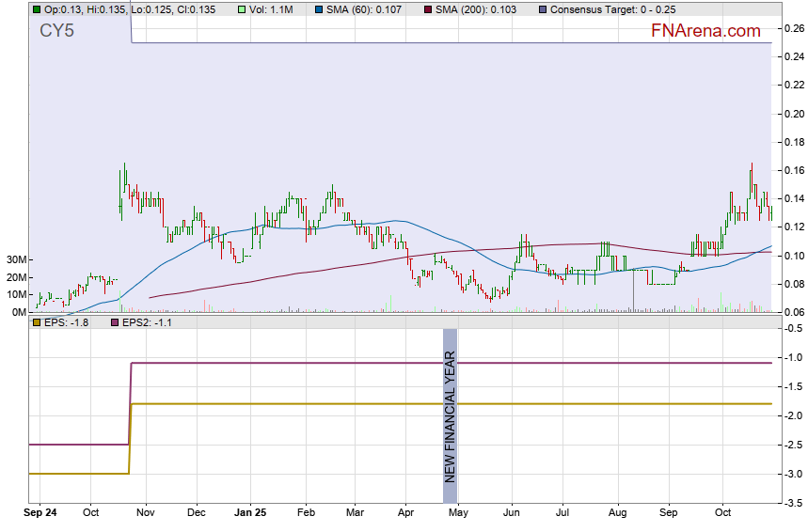Screen dimensions: 808x532
Task: Click the Consensus Target legend swatch
Action: click(x=543, y=9)
